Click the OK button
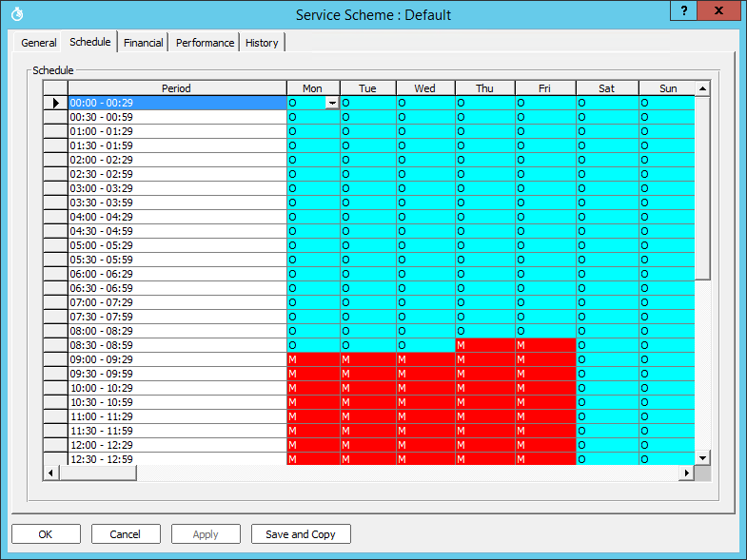The width and height of the screenshot is (747, 560). point(46,534)
